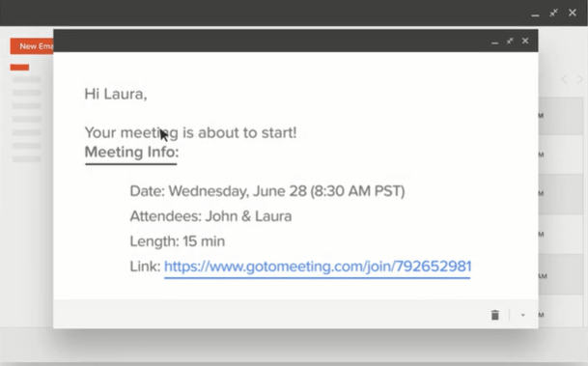Shrink the outer mail window via arrows icon
Image resolution: width=588 pixels, height=366 pixels.
(553, 13)
